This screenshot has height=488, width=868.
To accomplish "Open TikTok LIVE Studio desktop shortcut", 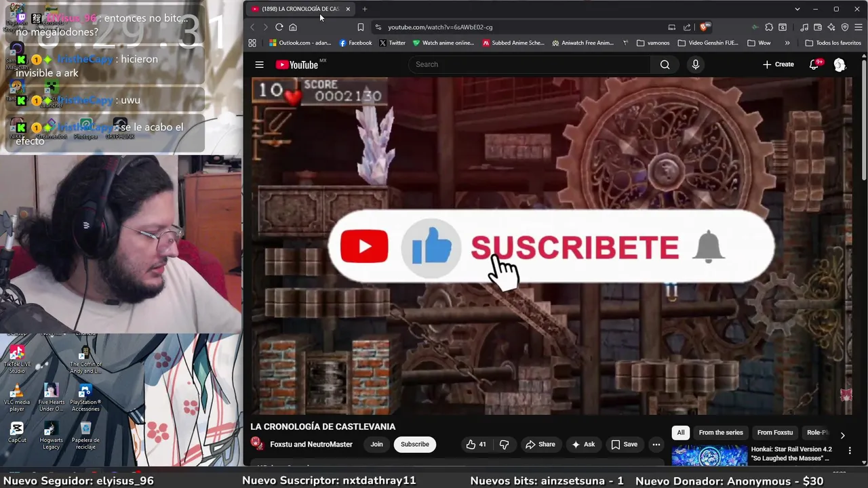I will [x=17, y=359].
